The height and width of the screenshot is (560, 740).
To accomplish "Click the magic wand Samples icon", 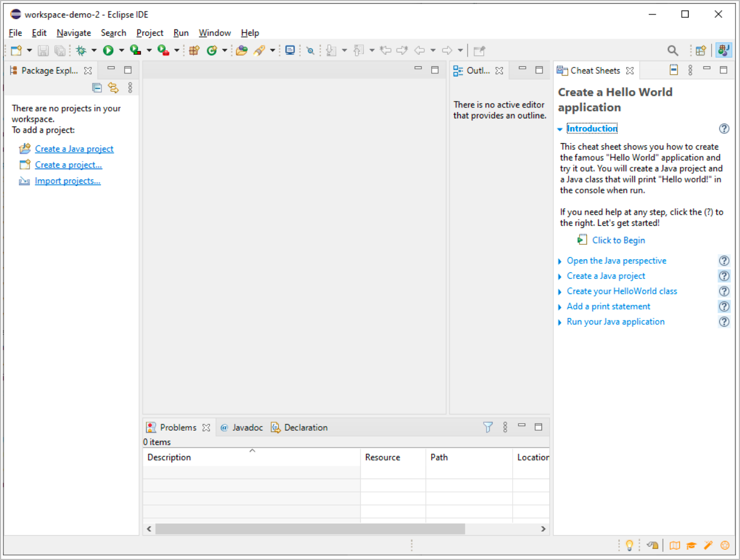I will pyautogui.click(x=708, y=545).
